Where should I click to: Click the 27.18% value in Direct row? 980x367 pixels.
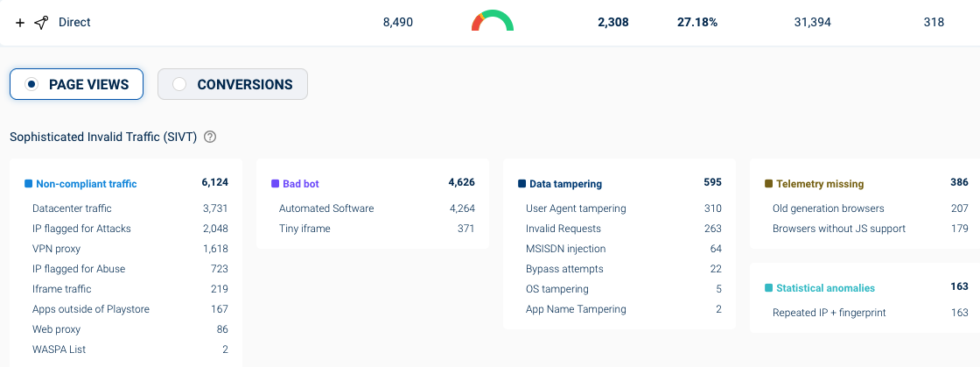pyautogui.click(x=697, y=23)
